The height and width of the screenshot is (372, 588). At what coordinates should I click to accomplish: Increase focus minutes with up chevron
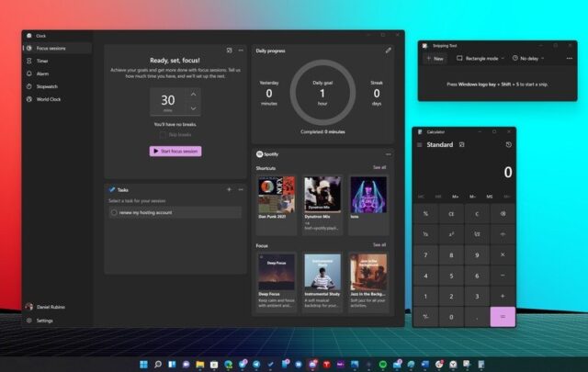pos(193,95)
